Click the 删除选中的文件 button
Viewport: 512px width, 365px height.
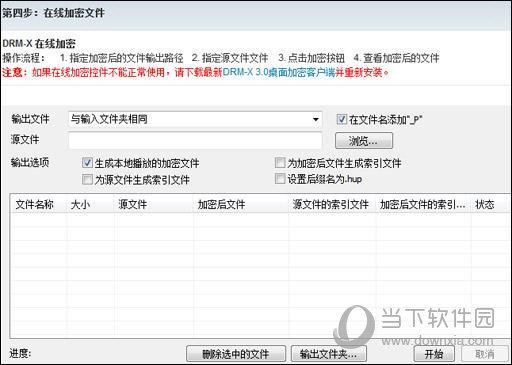(x=236, y=354)
